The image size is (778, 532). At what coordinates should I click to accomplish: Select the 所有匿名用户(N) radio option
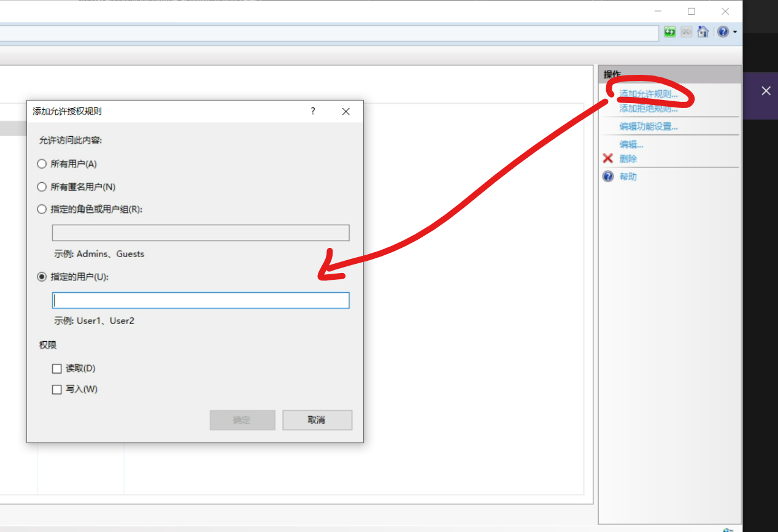[42, 187]
